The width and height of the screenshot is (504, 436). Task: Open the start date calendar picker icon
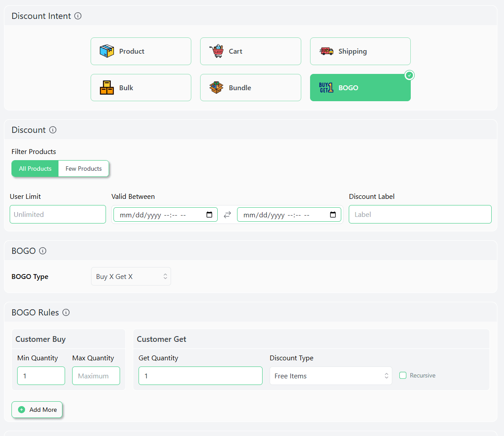pos(209,214)
